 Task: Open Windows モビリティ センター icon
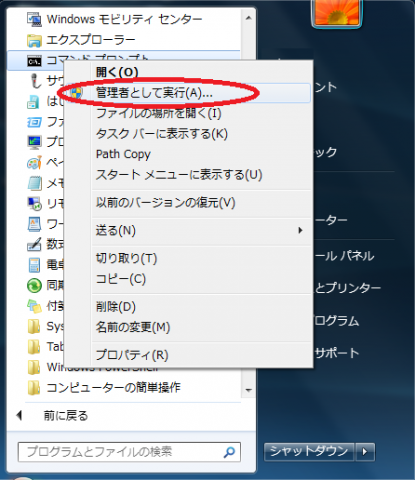coord(34,19)
